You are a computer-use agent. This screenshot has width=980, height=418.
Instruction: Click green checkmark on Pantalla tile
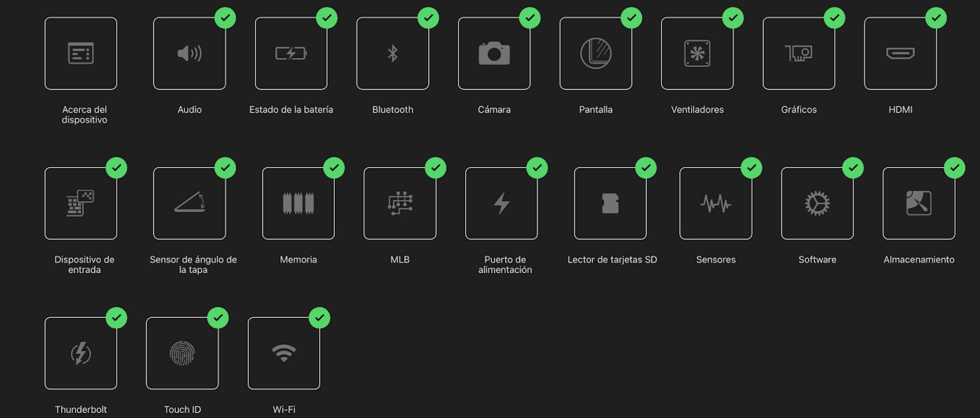[631, 18]
